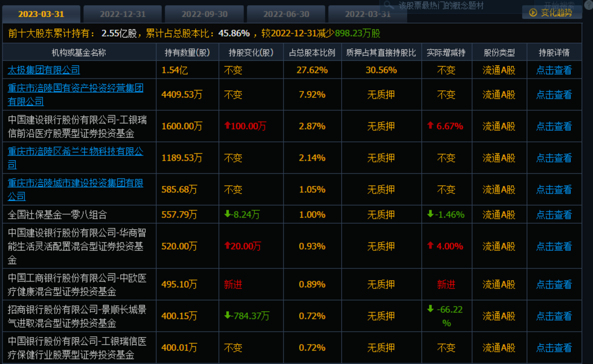The width and height of the screenshot is (593, 364).
Task: Click 点击查看 for 工银瑞信前沿医疗 fund row
Action: point(554,126)
